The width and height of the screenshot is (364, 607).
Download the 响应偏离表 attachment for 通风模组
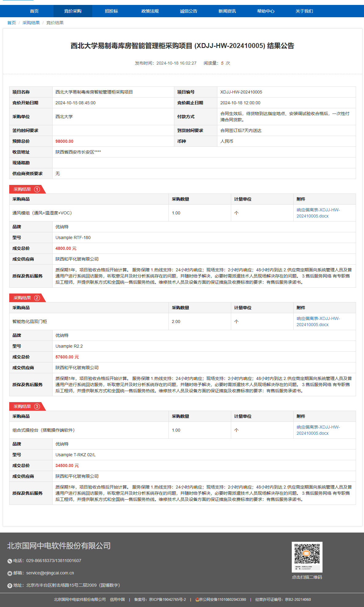point(318,213)
